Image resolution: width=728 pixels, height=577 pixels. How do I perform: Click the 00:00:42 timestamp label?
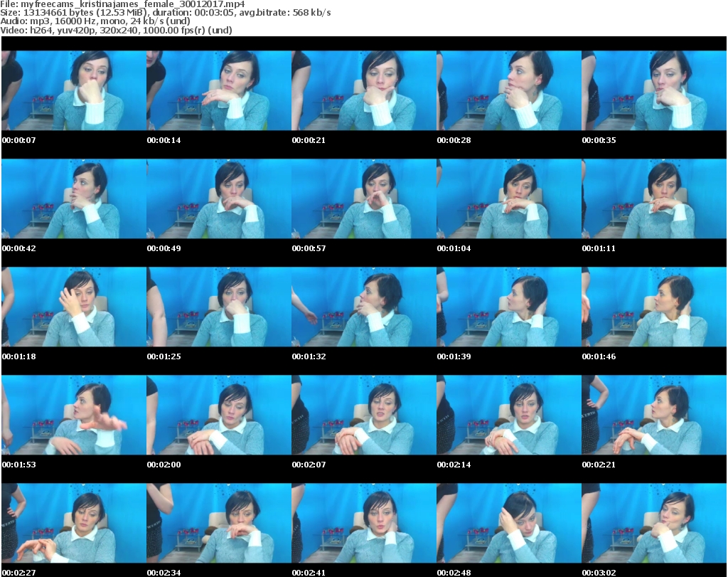19,248
